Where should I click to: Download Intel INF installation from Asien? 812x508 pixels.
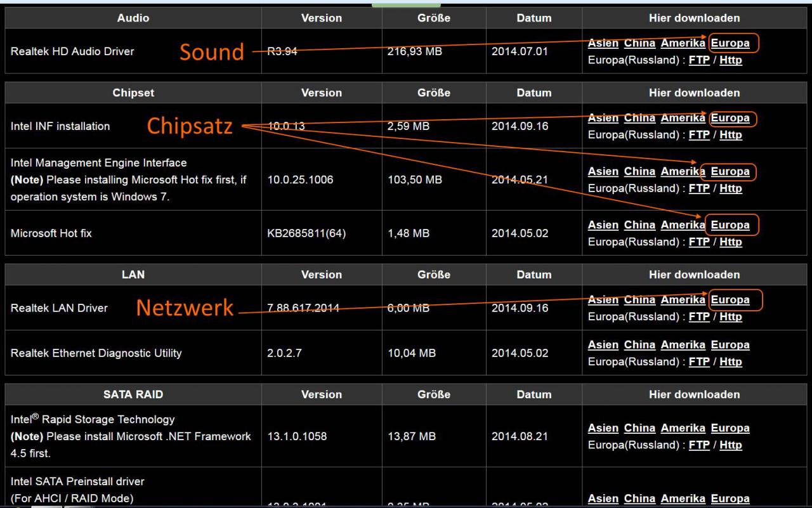[603, 118]
